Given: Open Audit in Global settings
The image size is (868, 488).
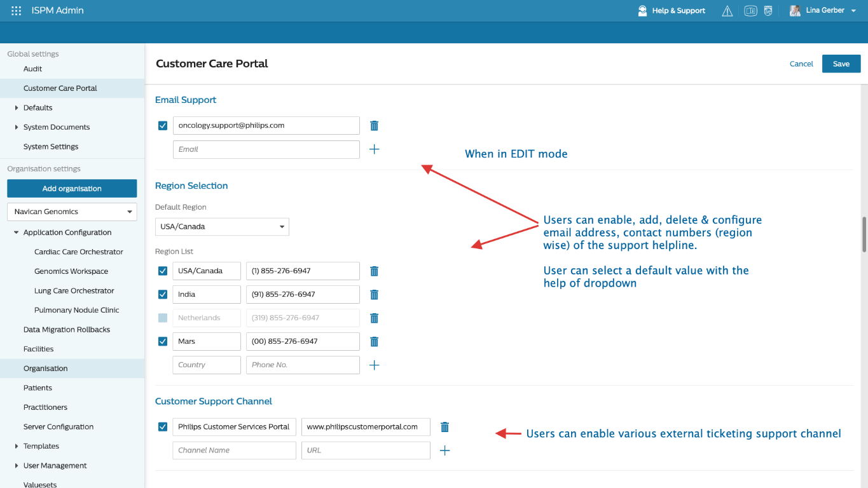Looking at the screenshot, I should pyautogui.click(x=33, y=69).
